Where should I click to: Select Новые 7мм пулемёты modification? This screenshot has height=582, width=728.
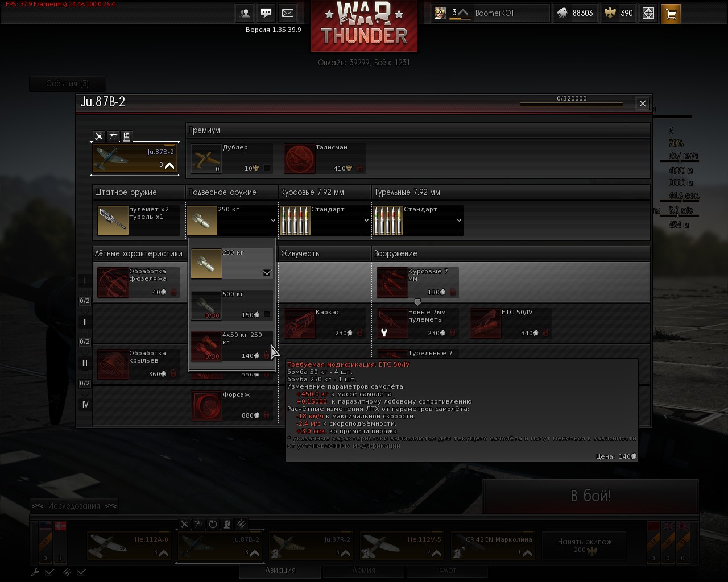click(x=417, y=323)
